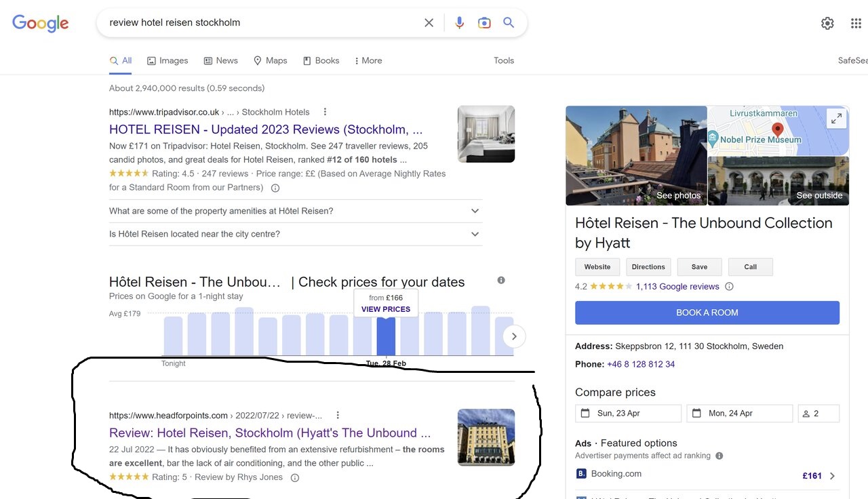Image resolution: width=868 pixels, height=499 pixels.
Task: Open the three-dot menu for Tripadvisor result
Action: click(325, 112)
